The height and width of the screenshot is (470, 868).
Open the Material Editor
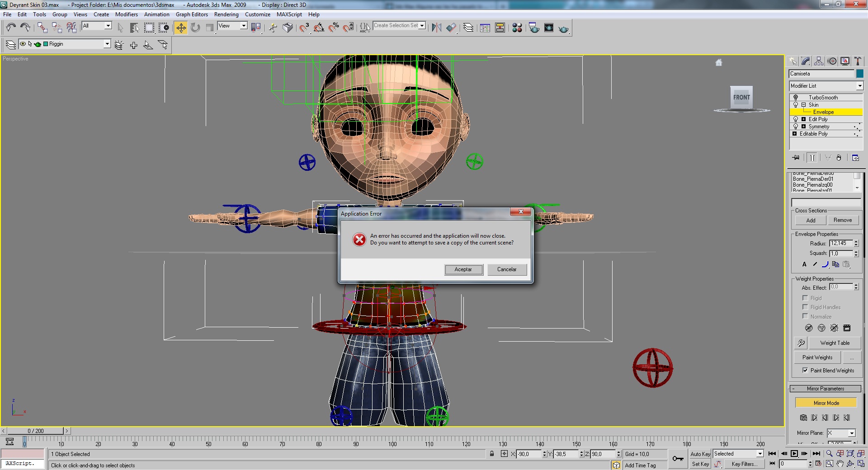coord(517,28)
